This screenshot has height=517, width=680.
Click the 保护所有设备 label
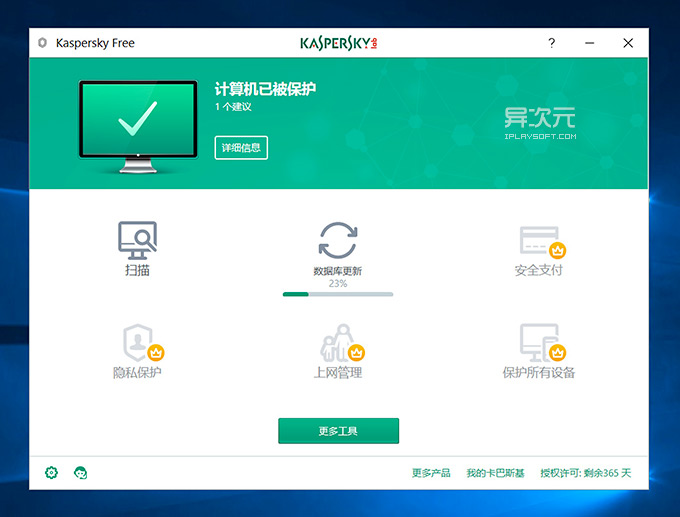coord(539,373)
